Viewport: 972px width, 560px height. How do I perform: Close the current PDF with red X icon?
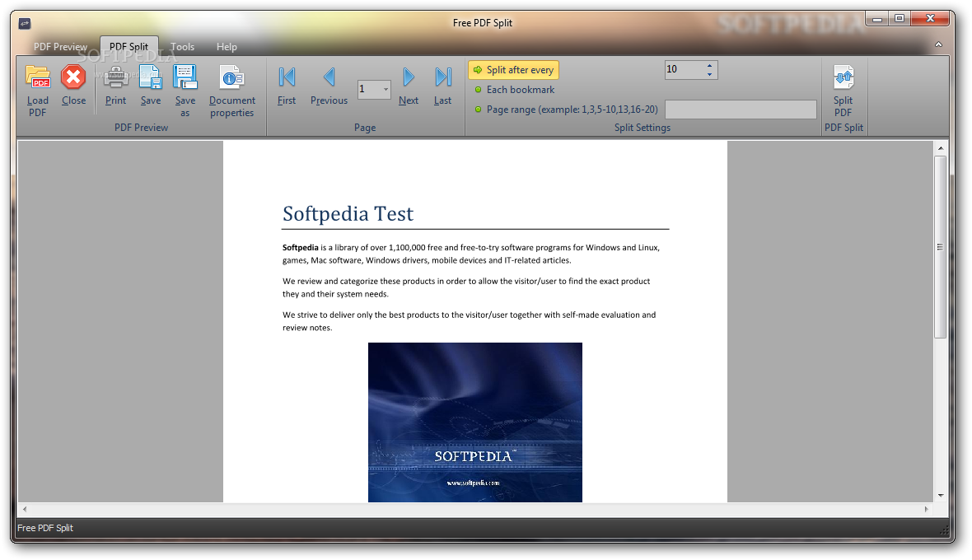click(73, 77)
